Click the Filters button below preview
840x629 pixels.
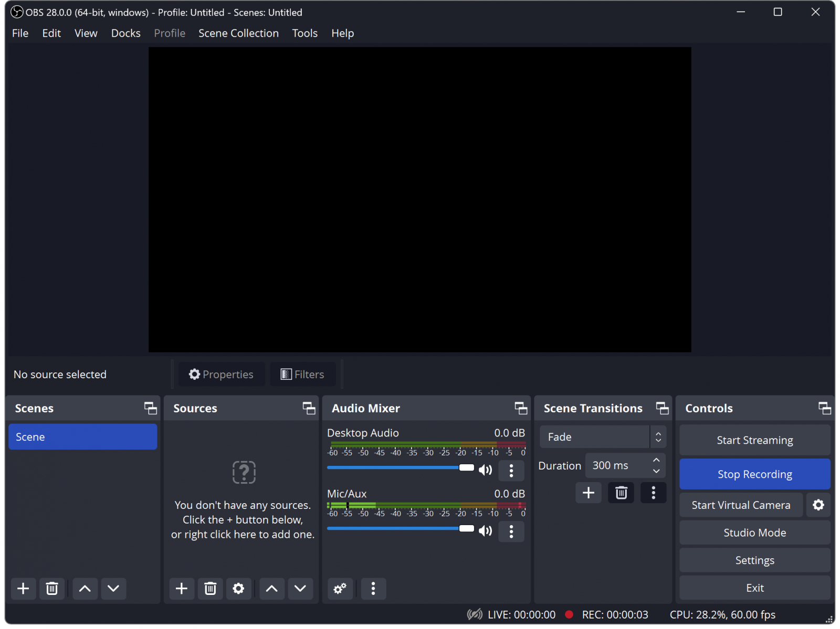pos(302,374)
